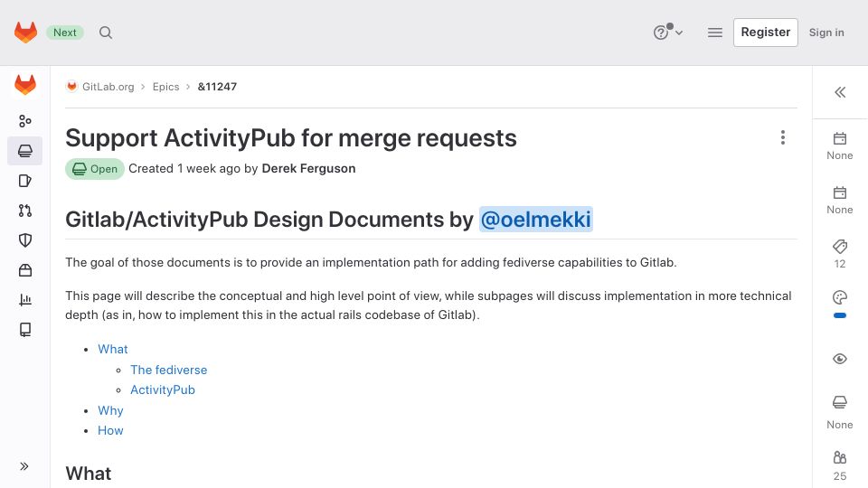The width and height of the screenshot is (868, 488).
Task: Click due date calendar icon
Action: click(x=840, y=192)
